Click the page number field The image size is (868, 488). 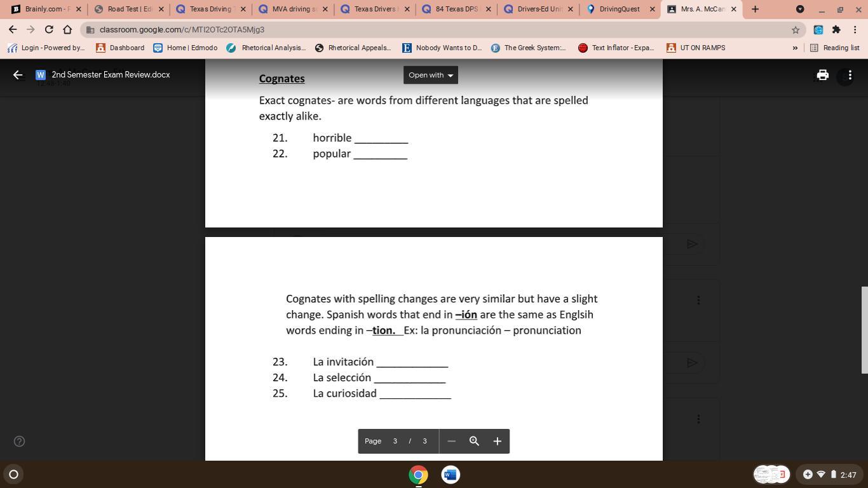(395, 441)
